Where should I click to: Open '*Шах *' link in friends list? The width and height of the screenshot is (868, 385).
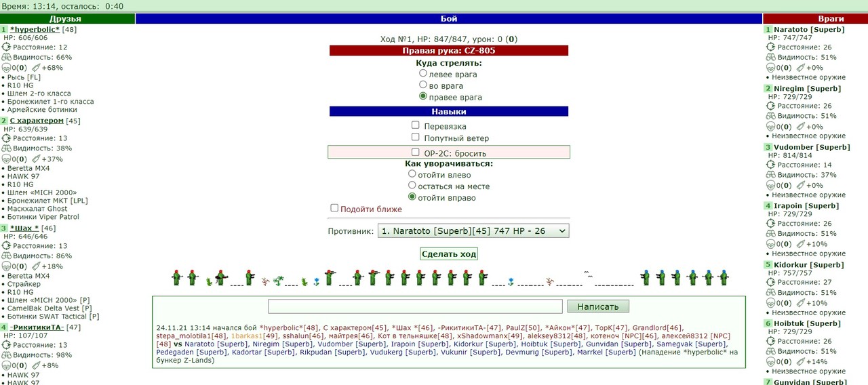(x=24, y=228)
